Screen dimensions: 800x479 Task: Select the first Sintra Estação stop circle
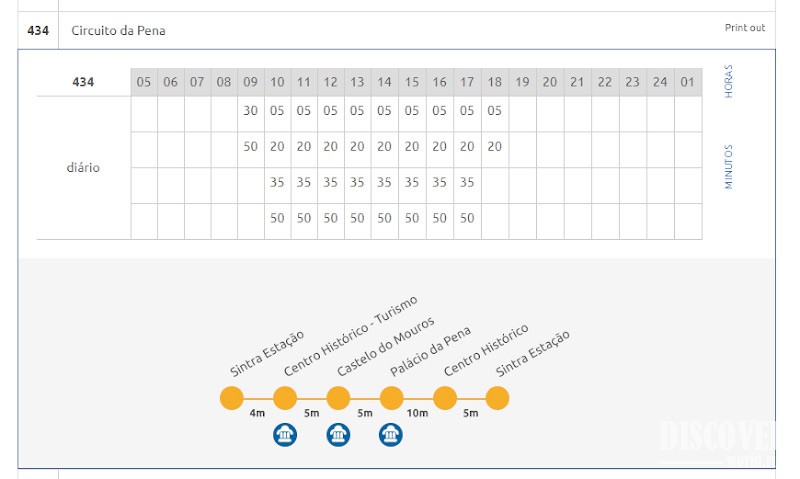click(232, 398)
